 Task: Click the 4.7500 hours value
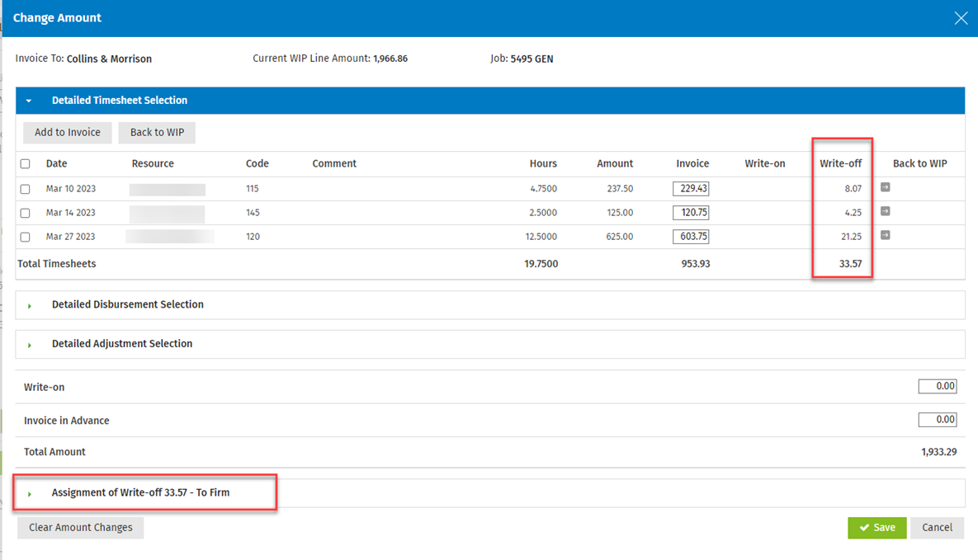click(543, 188)
